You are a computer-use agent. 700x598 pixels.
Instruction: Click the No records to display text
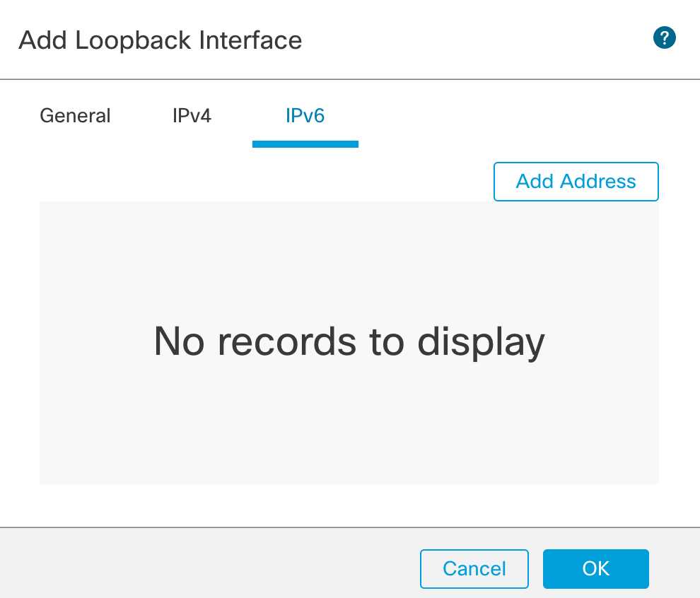point(349,342)
